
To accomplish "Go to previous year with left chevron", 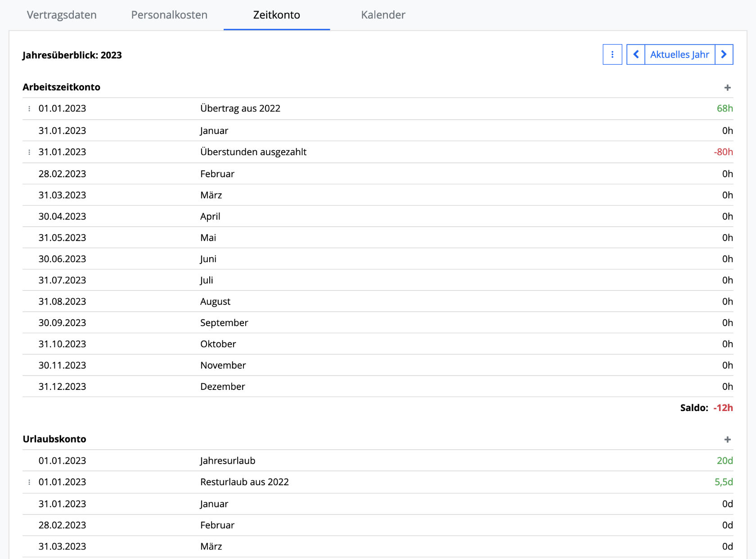I will [636, 54].
